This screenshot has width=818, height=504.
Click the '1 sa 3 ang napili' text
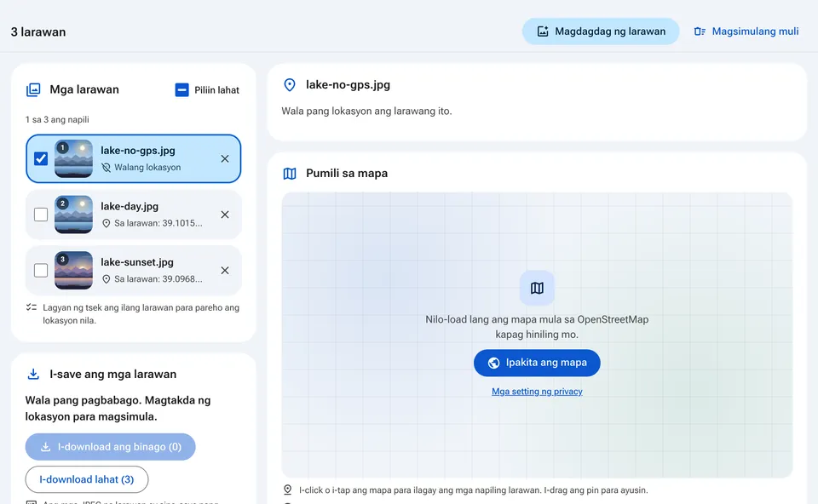(57, 119)
